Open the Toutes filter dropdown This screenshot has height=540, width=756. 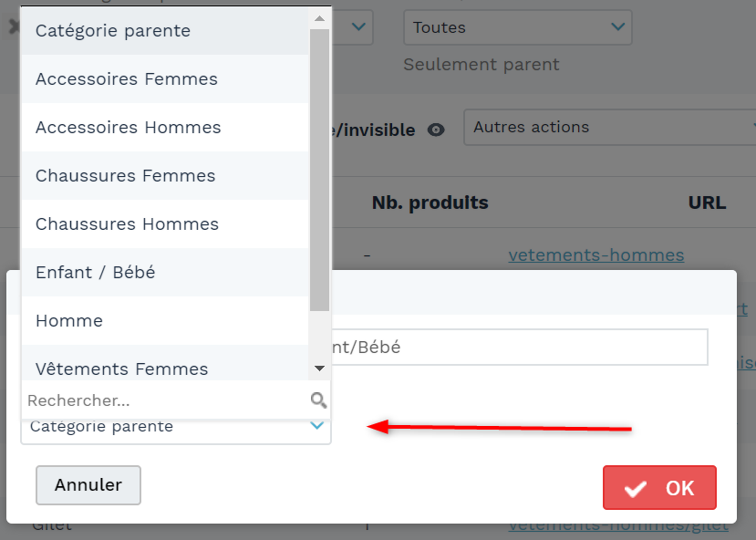point(517,27)
